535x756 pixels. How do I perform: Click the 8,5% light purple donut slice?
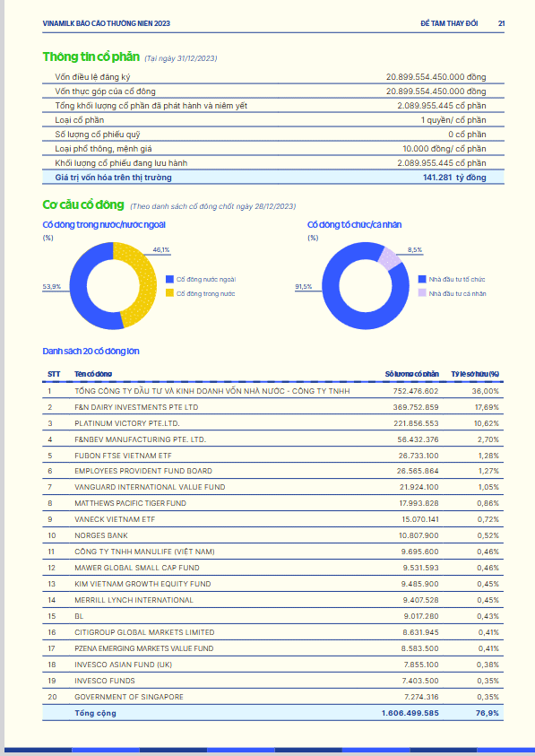[392, 257]
